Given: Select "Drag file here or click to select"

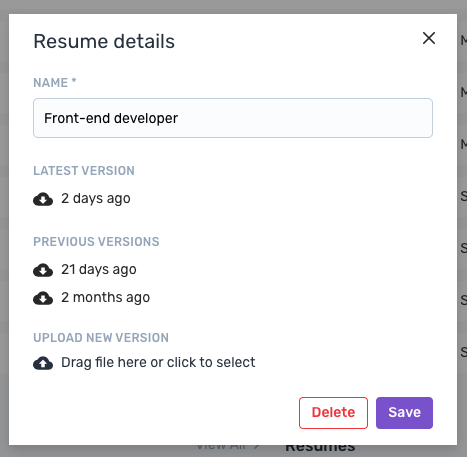Looking at the screenshot, I should 158,362.
